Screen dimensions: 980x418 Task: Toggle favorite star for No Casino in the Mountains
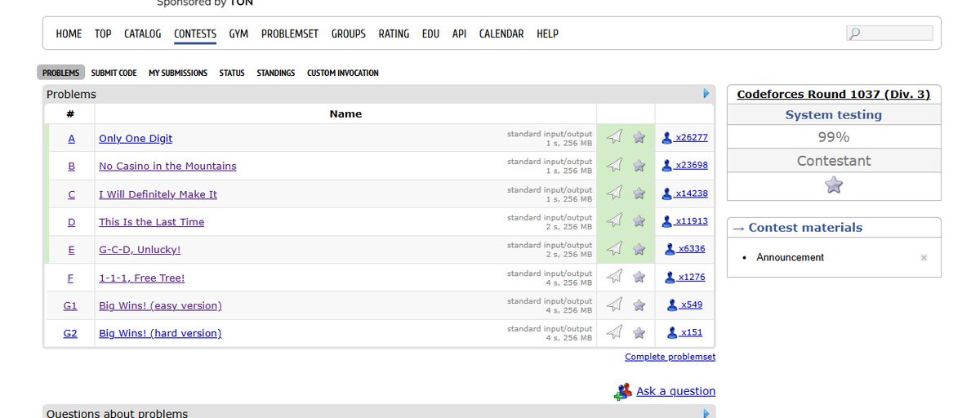639,165
